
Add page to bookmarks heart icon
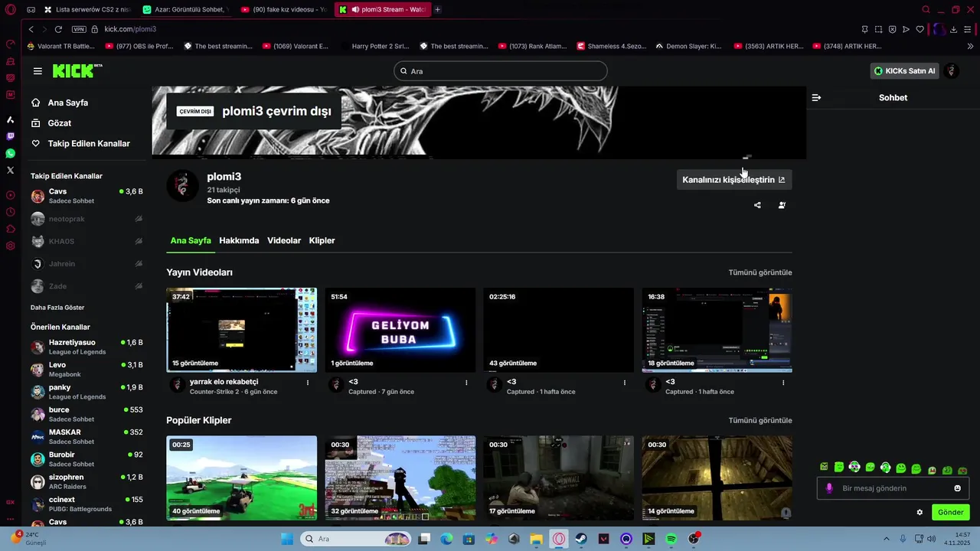click(920, 29)
